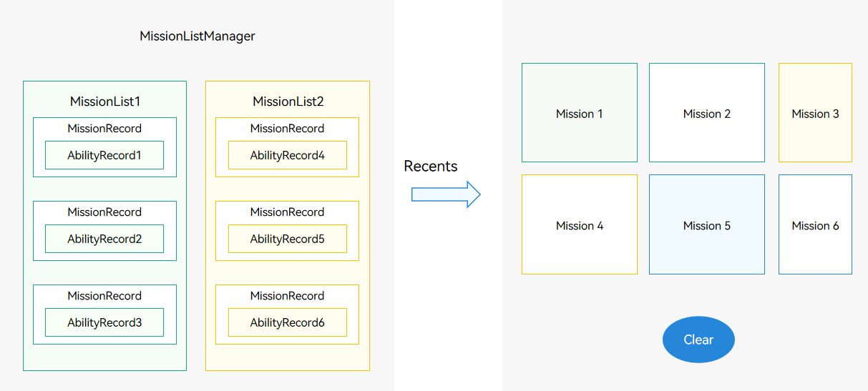Select the AbilityRecord1 box

[x=104, y=155]
